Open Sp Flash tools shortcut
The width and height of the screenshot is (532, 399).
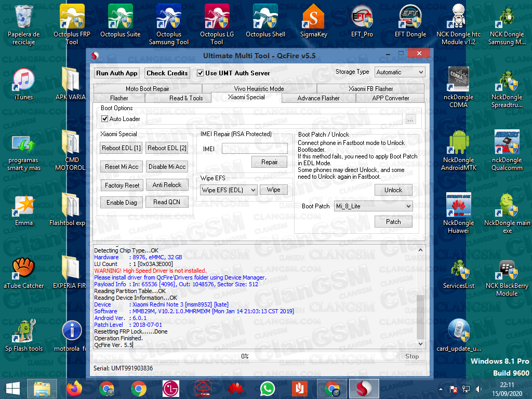click(x=24, y=335)
